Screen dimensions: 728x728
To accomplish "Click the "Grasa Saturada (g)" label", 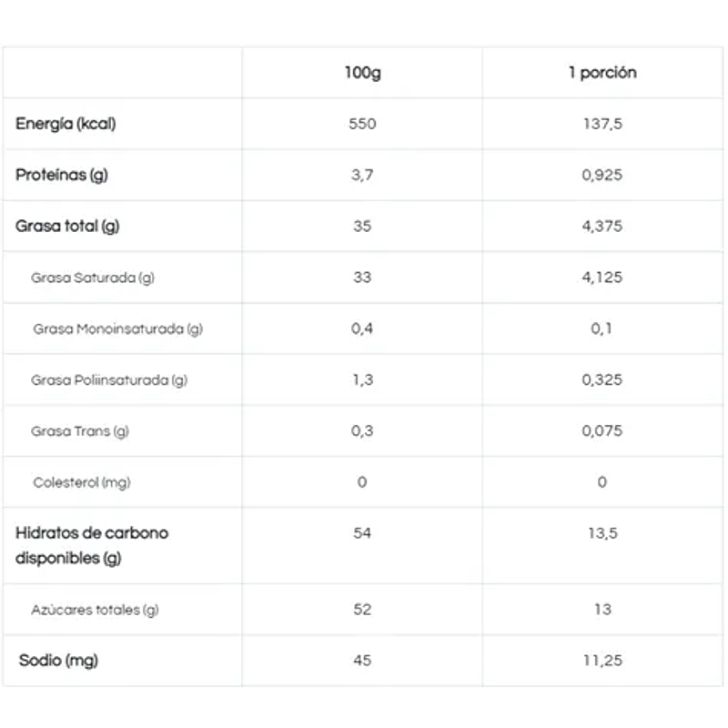I will tap(93, 278).
